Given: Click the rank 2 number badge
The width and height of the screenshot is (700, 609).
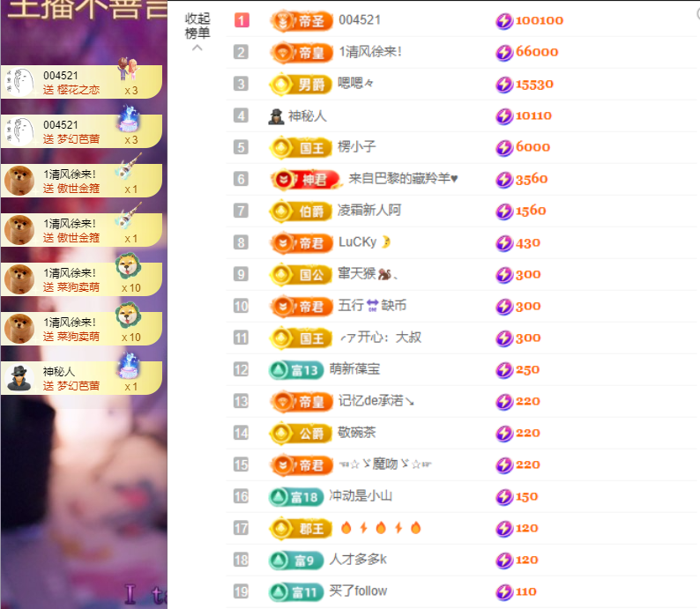Looking at the screenshot, I should coord(241,52).
